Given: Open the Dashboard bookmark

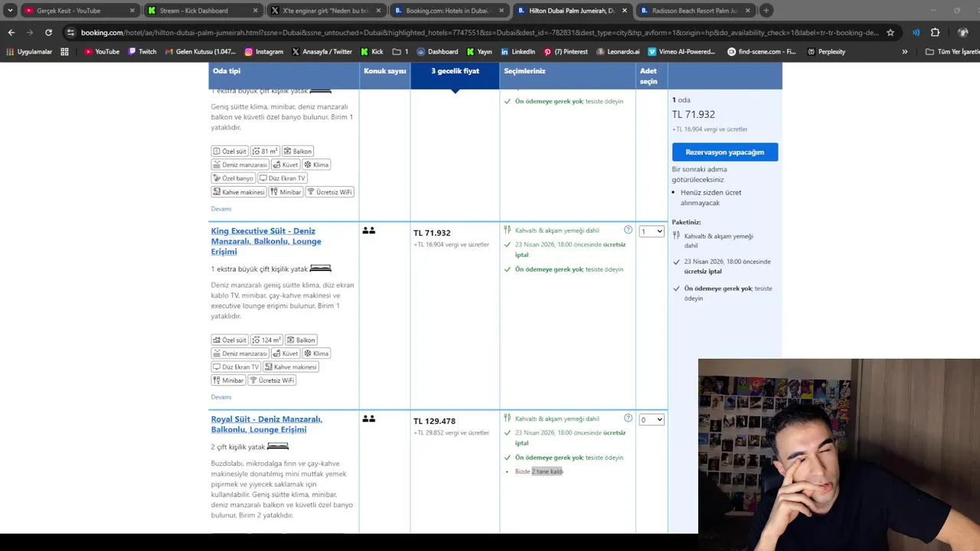Looking at the screenshot, I should click(x=437, y=51).
